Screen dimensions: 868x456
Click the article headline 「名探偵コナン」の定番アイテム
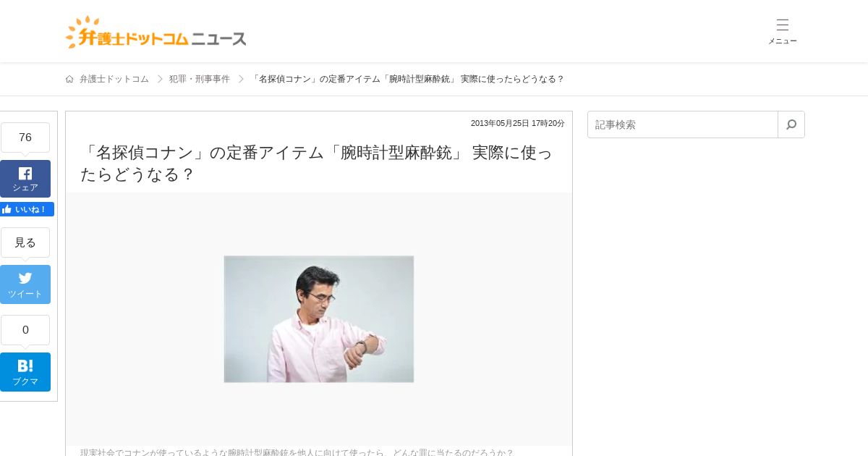tap(316, 164)
